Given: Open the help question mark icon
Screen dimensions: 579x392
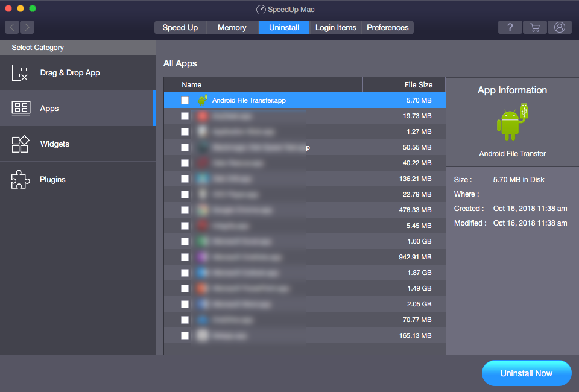Looking at the screenshot, I should 510,27.
